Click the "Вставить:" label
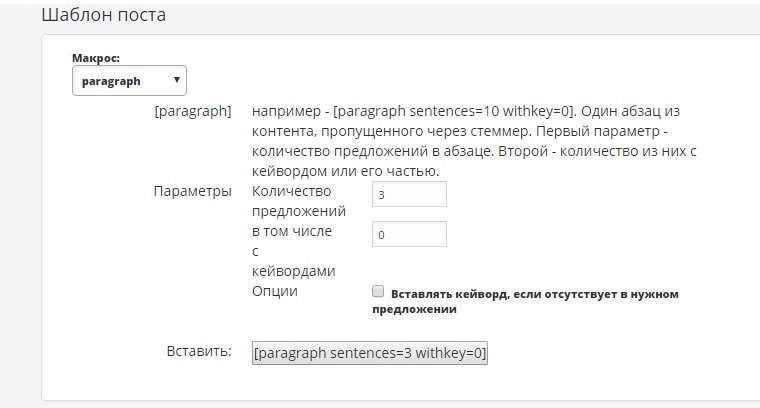This screenshot has width=760, height=408. [198, 352]
